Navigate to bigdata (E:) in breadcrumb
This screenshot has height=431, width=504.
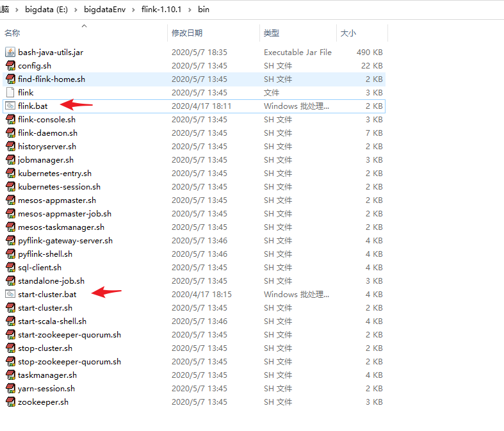click(46, 10)
